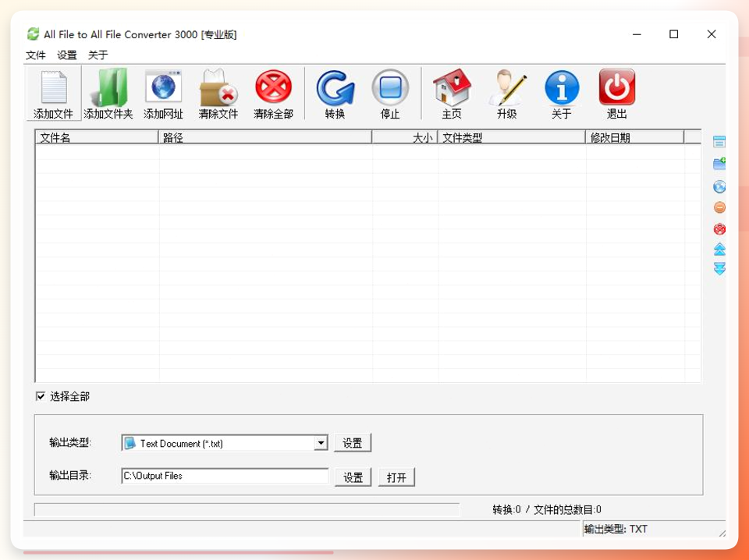Click the move-up double arrow sidebar icon
Viewport: 749px width, 560px height.
coord(719,249)
